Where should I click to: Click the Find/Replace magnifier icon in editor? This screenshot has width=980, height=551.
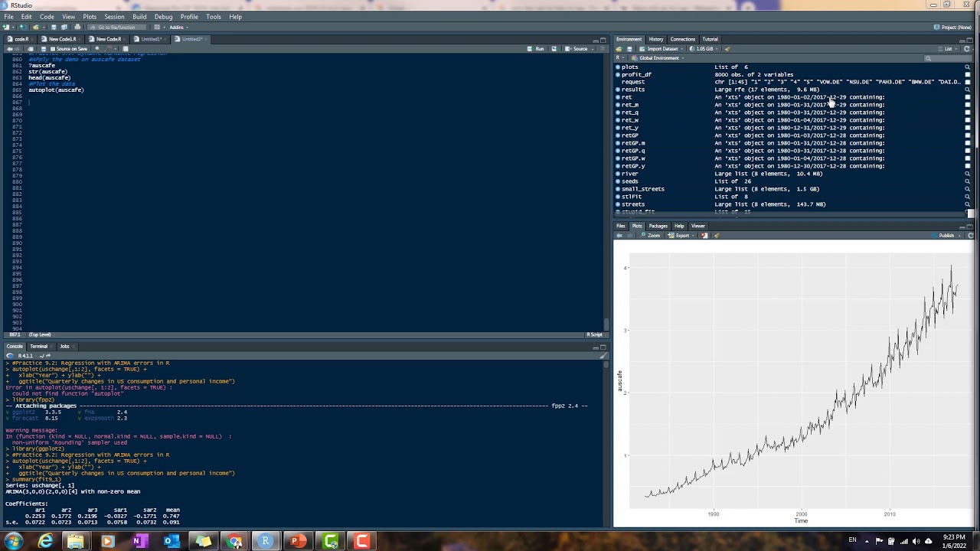[x=98, y=49]
